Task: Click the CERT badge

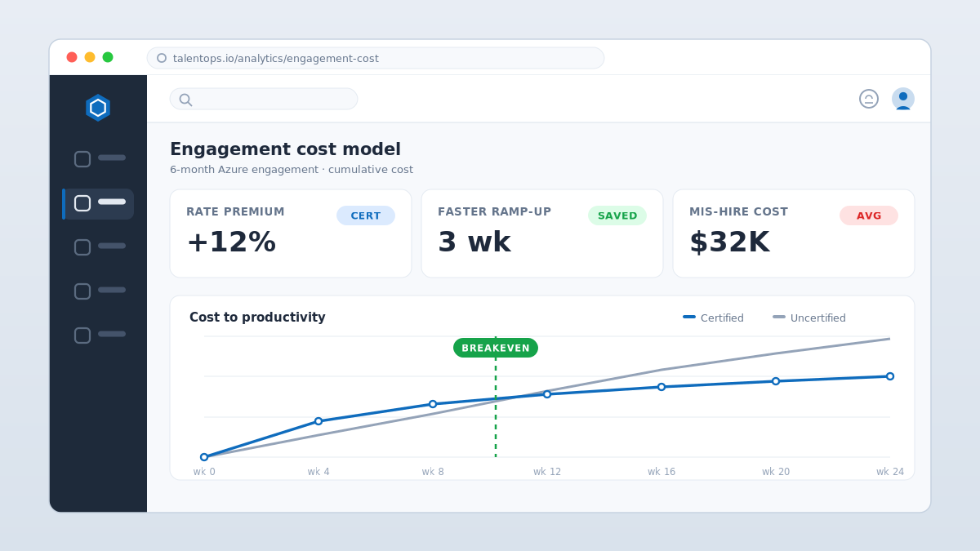Action: (x=366, y=216)
